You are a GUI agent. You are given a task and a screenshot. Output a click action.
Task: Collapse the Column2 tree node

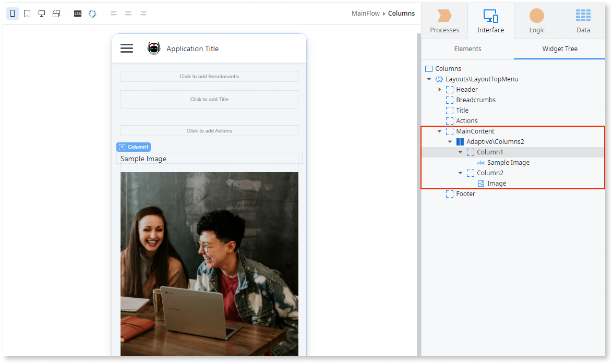click(460, 173)
